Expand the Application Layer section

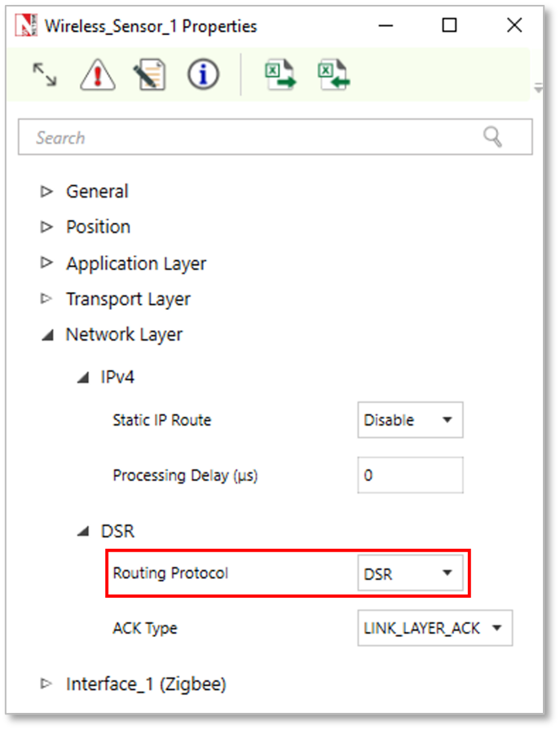tap(47, 263)
